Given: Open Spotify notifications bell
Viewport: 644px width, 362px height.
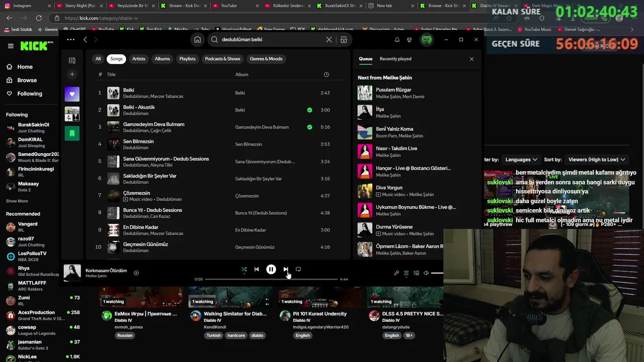Looking at the screenshot, I should [397, 39].
